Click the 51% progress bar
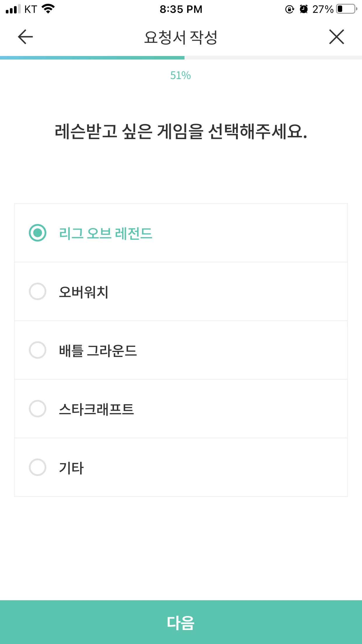362x644 pixels. 181,57
